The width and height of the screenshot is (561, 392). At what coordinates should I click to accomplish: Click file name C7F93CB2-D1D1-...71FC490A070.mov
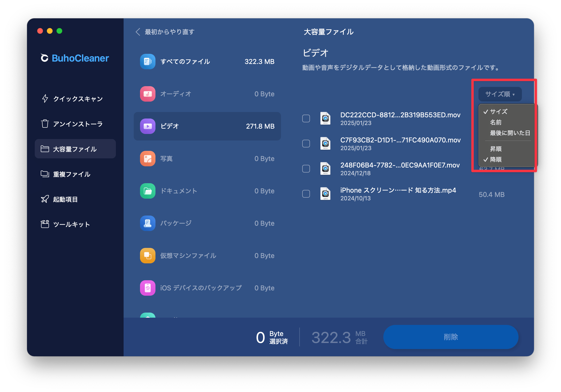400,140
